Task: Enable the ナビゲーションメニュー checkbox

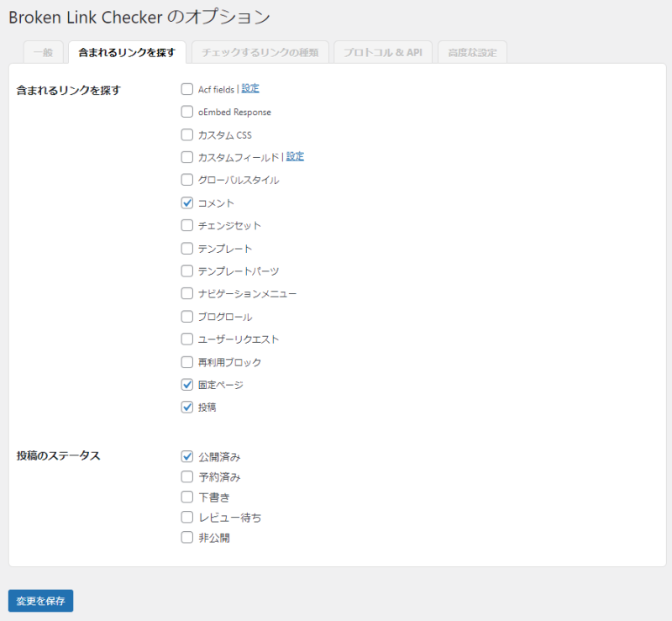Action: point(186,293)
